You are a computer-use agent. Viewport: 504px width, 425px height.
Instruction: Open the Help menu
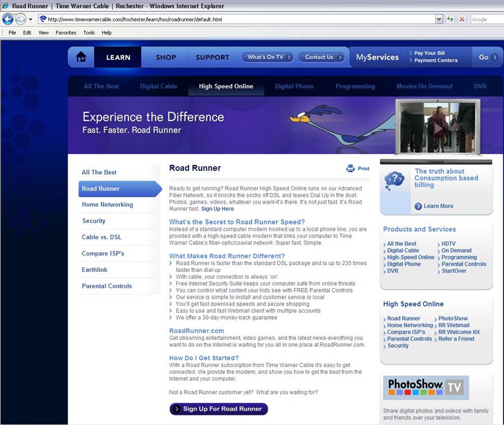tap(106, 33)
